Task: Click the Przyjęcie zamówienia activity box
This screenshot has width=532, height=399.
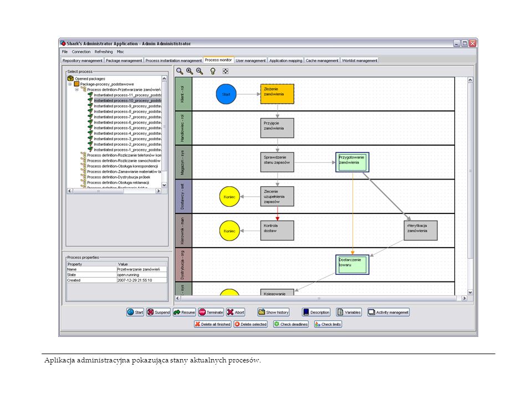Action: [277, 128]
